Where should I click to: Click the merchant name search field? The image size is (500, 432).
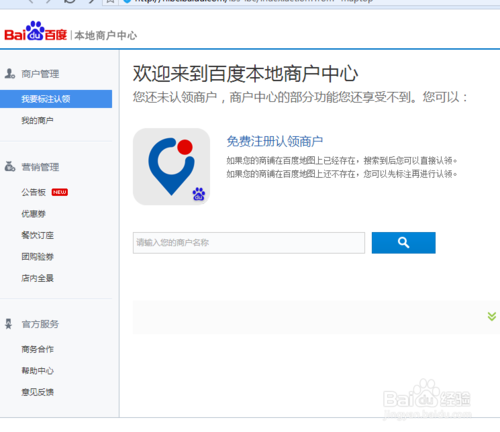tap(249, 243)
